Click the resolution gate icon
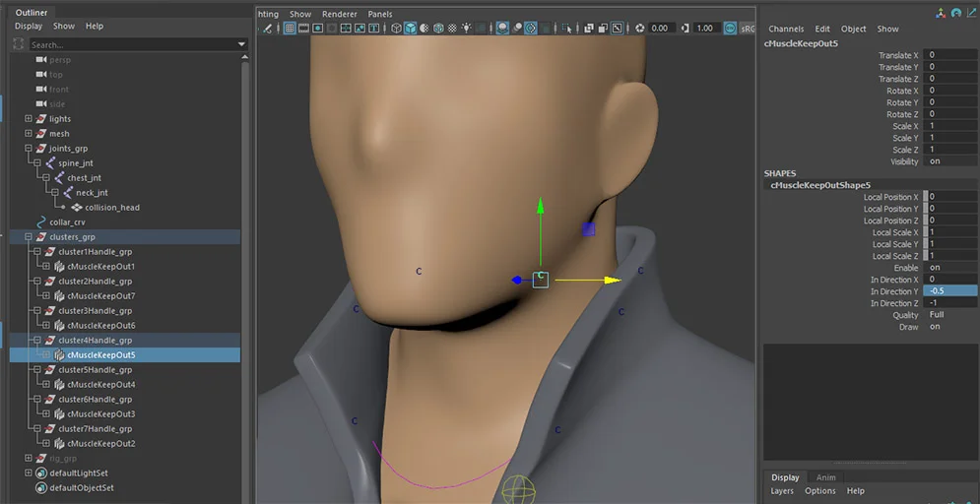 click(317, 29)
